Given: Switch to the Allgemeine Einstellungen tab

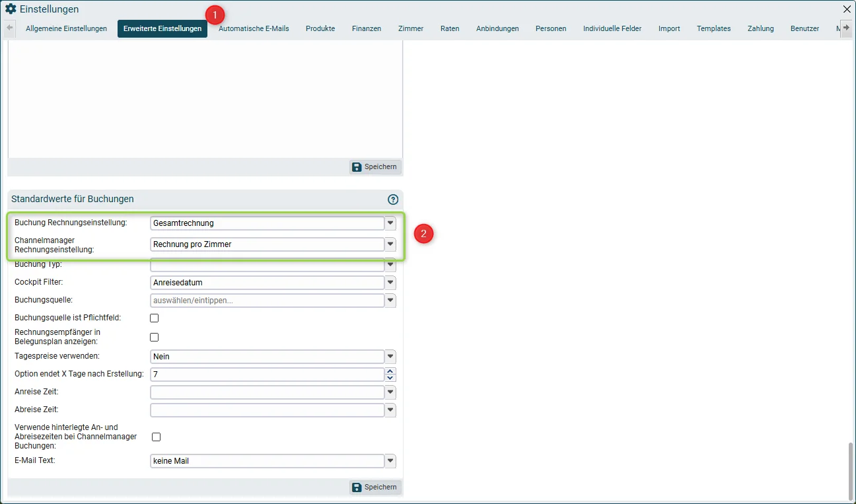Looking at the screenshot, I should 66,28.
